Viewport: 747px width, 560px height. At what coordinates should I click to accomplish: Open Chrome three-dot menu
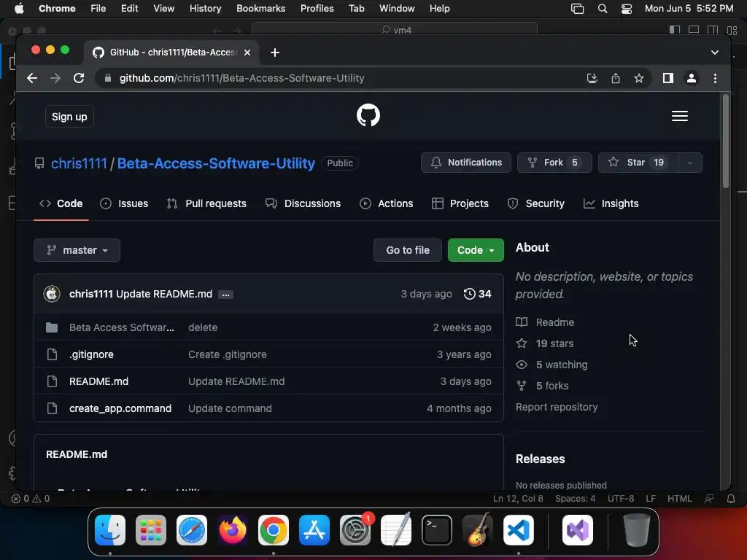[x=715, y=78]
